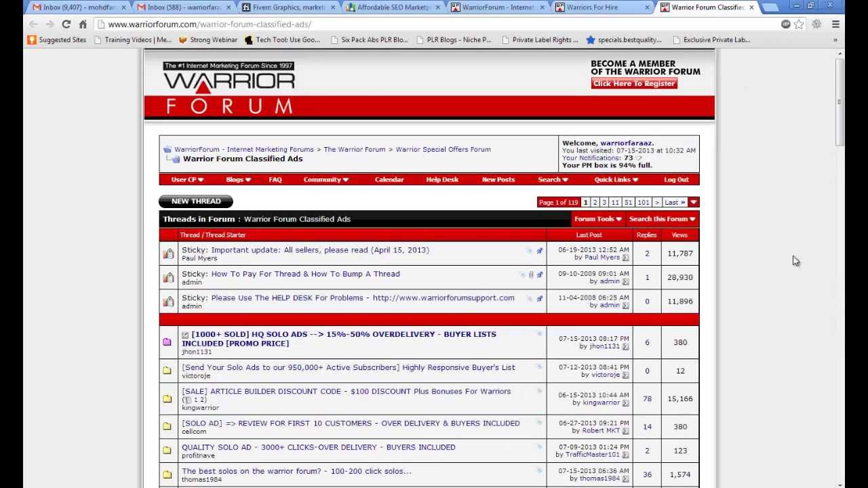This screenshot has height=488, width=868.
Task: Click the pink folder icon beside HQ SOLO ADS thread
Action: coord(167,342)
